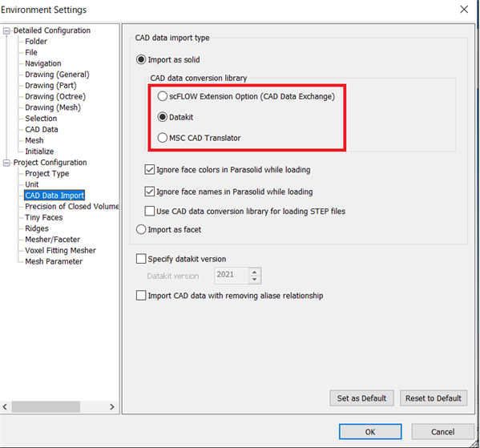Click the Datakit version number field
This screenshot has height=448, width=480.
[x=232, y=276]
